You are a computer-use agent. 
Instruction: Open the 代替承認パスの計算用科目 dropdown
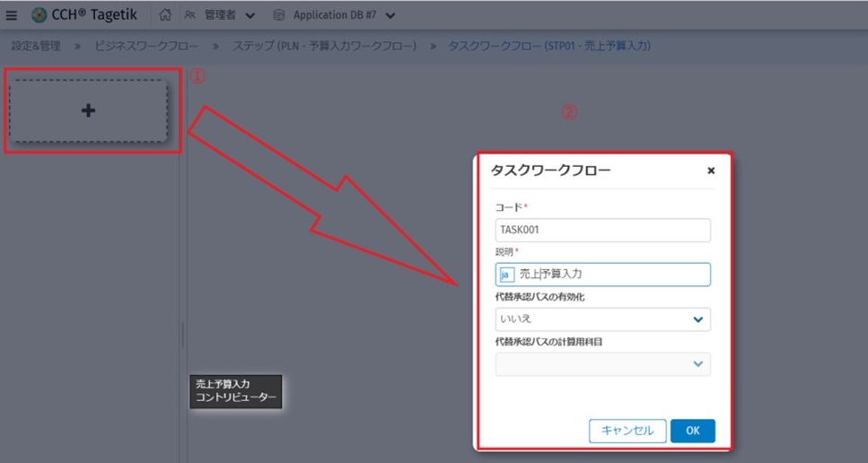pyautogui.click(x=697, y=364)
